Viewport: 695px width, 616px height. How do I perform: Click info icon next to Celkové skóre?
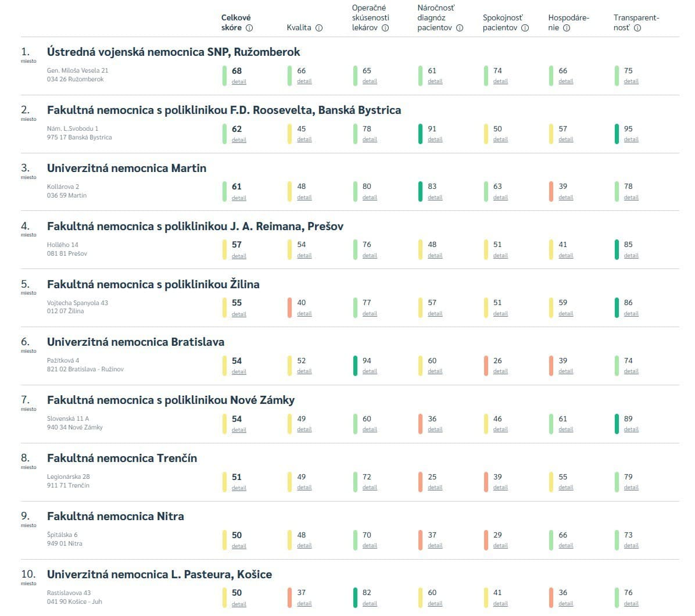point(249,28)
